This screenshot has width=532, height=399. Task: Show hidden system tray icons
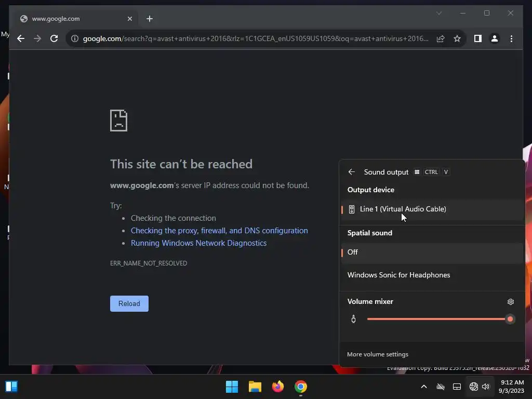coord(424,387)
